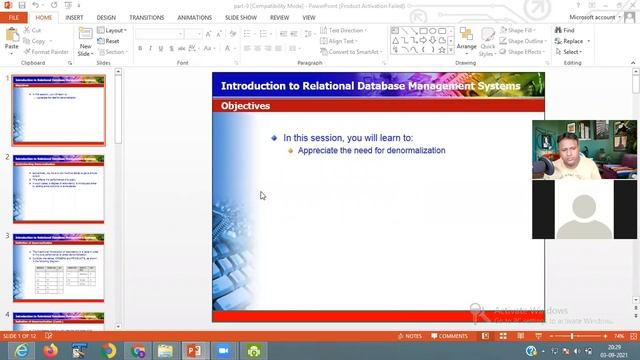Select slide 1 thumbnail
This screenshot has height=360, width=640.
coord(58,110)
